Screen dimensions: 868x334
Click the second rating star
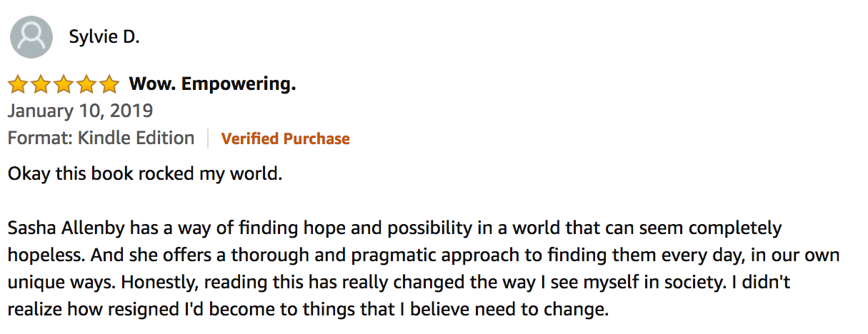(41, 85)
